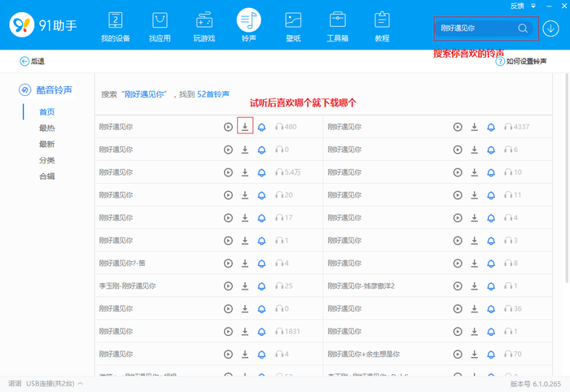Viewport: 570px width, 392px height.
Task: Play the ringtone with 1831 listens
Action: (x=228, y=331)
